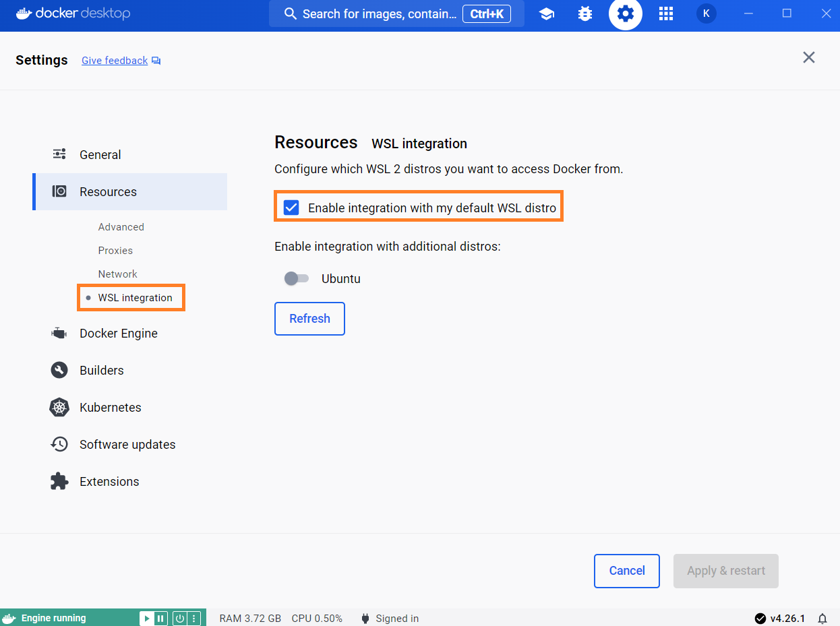Screen dimensions: 840x626
Task: Click the Cancel button
Action: [627, 571]
